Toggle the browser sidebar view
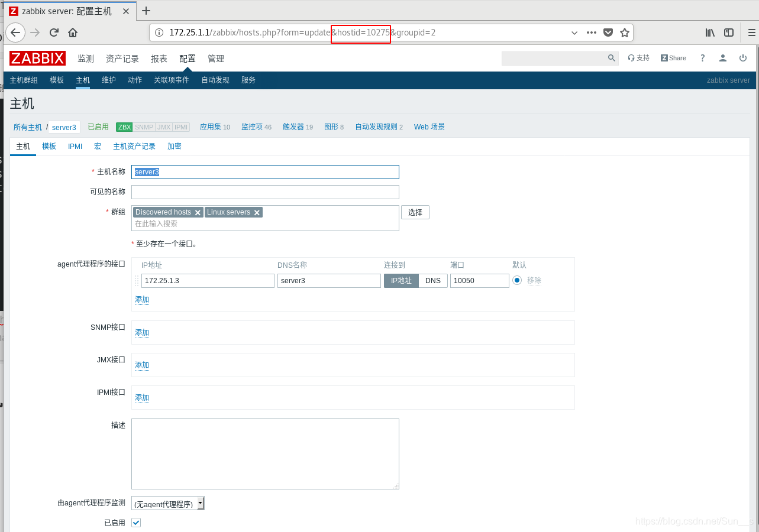This screenshot has height=532, width=759. click(729, 33)
